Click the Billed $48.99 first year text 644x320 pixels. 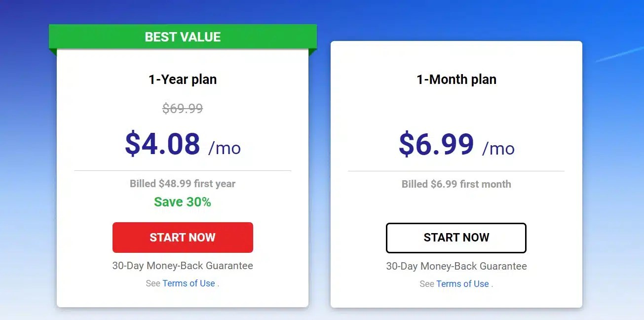click(182, 183)
